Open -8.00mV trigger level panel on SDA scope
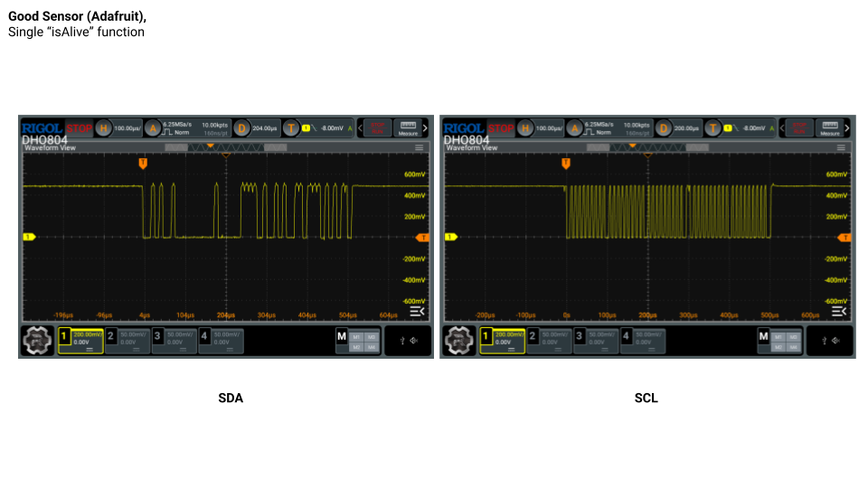This screenshot has width=868, height=488. point(327,128)
